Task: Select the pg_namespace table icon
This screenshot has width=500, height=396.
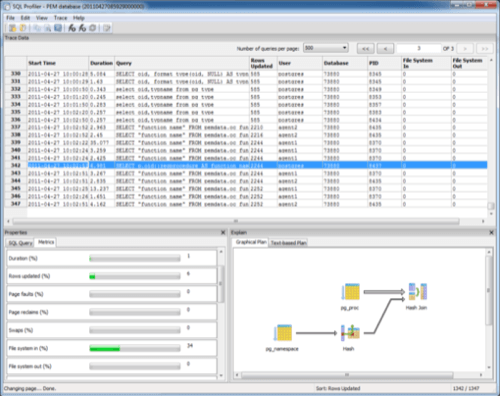Action: [283, 333]
